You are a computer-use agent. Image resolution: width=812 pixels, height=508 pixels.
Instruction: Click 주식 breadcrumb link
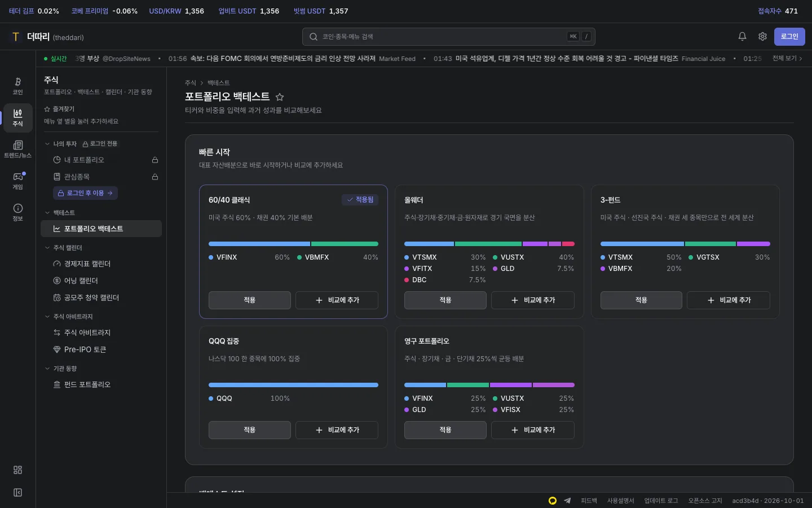click(191, 83)
